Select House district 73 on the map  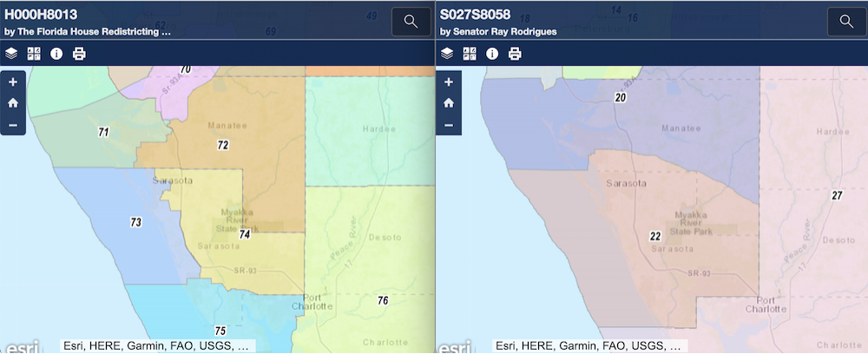pyautogui.click(x=135, y=223)
